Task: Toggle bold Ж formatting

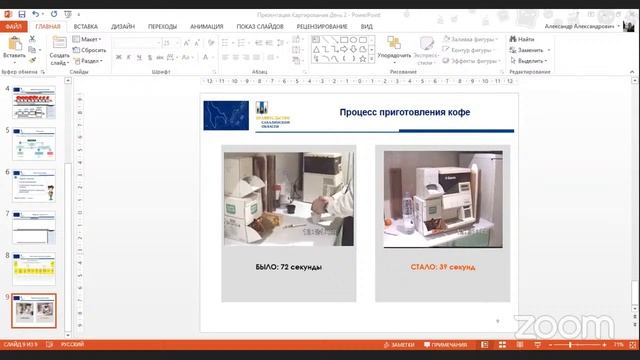Action: click(x=118, y=58)
